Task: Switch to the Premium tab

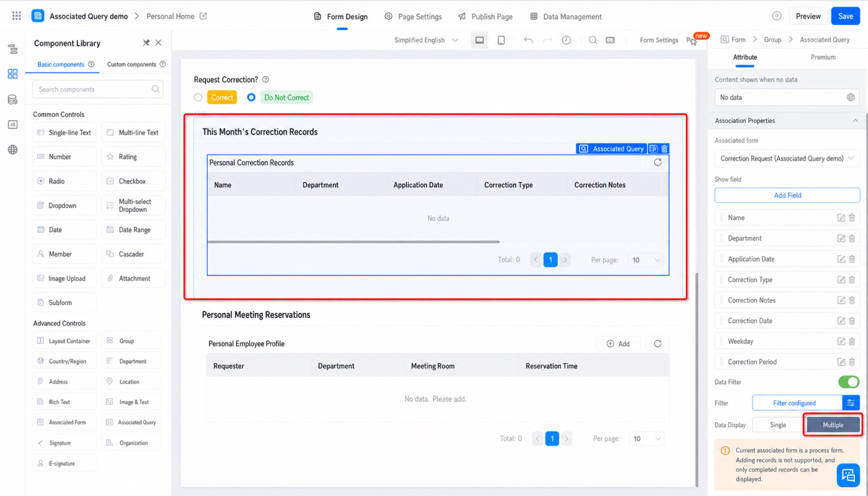Action: click(823, 57)
